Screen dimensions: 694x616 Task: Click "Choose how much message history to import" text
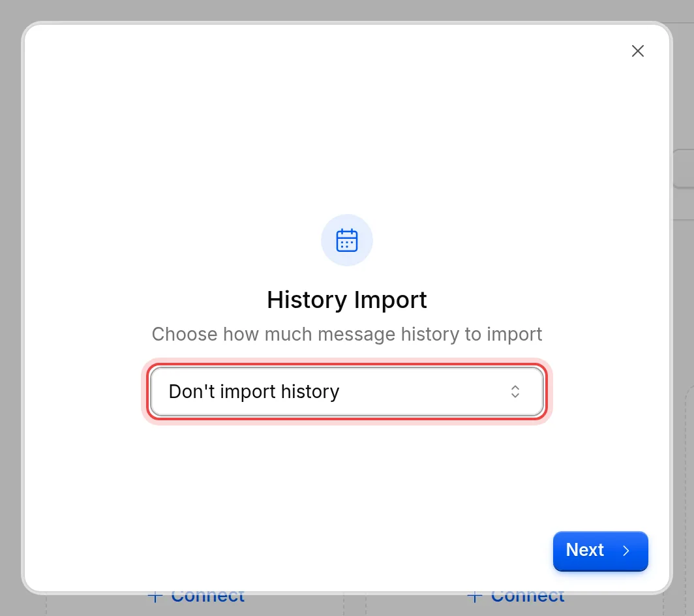347,334
